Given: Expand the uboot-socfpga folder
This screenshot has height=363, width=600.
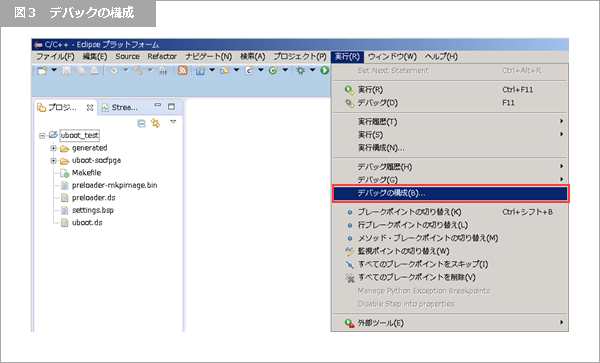Looking at the screenshot, I should pos(54,161).
